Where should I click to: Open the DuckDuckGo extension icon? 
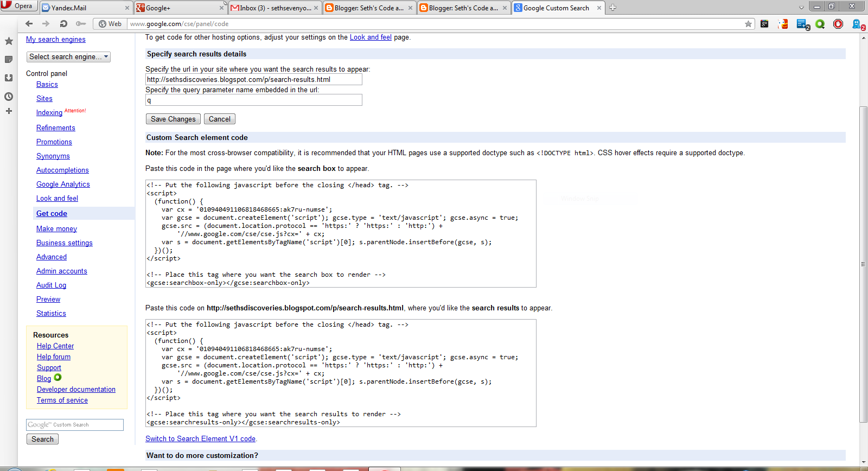tap(783, 24)
